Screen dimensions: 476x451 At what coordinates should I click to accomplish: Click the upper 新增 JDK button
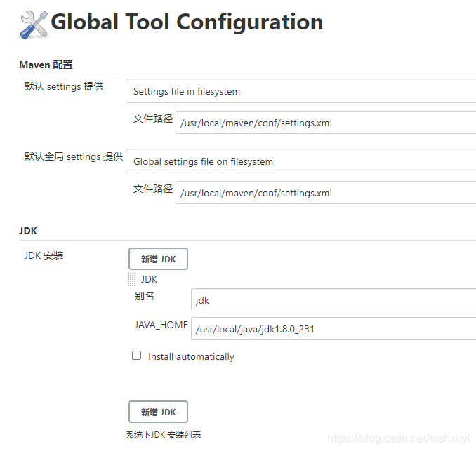[x=158, y=259]
